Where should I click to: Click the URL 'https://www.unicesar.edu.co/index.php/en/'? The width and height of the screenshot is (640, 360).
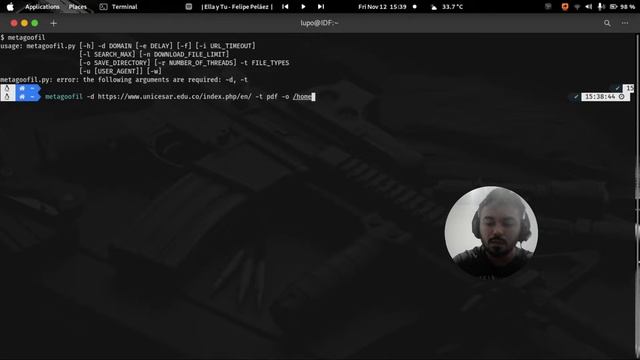point(175,97)
